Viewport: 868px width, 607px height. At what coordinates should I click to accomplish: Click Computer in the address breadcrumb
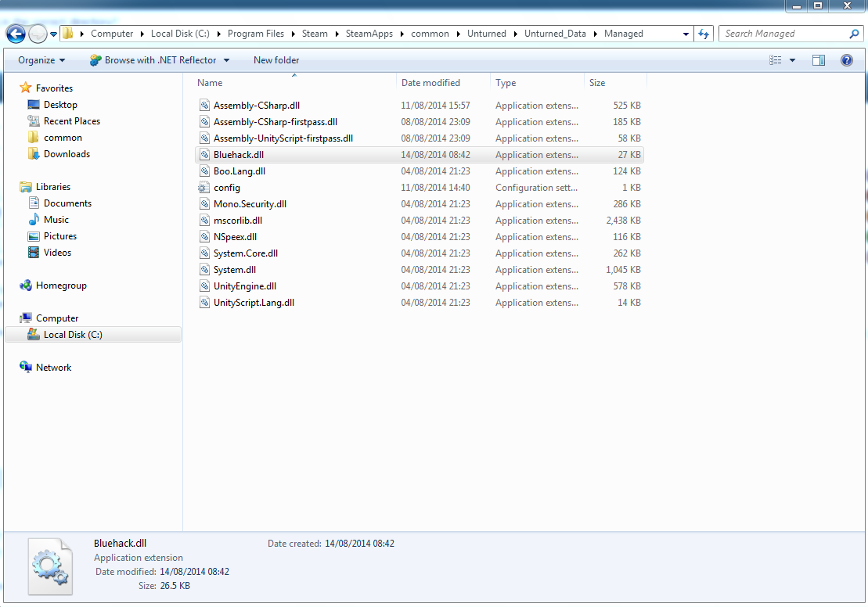pyautogui.click(x=112, y=34)
